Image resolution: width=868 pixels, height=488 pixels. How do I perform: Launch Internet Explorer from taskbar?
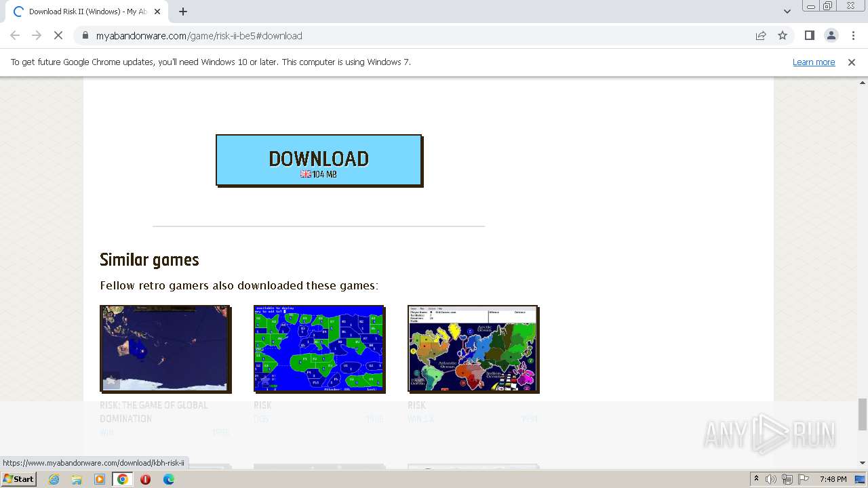tap(54, 479)
